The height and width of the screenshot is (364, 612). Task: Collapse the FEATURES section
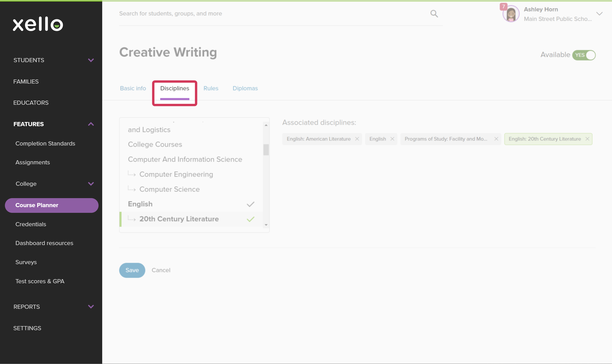point(91,124)
